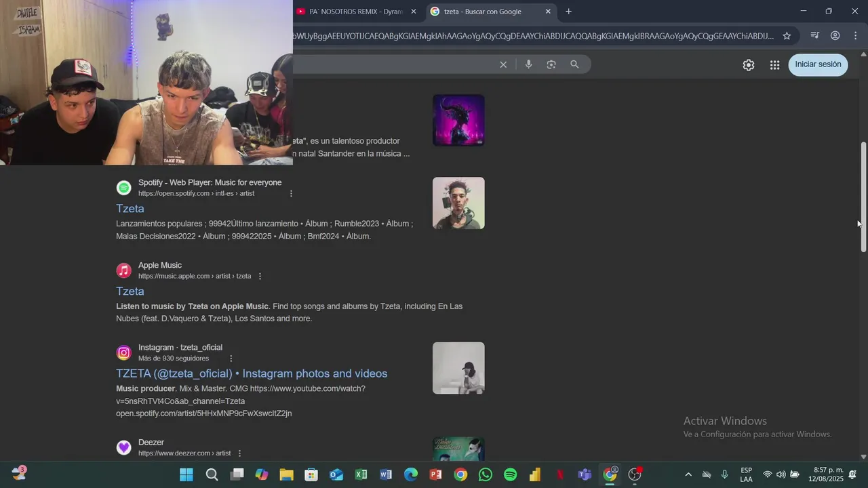The width and height of the screenshot is (868, 488).
Task: Open File Explorer from the taskbar
Action: coord(286,474)
